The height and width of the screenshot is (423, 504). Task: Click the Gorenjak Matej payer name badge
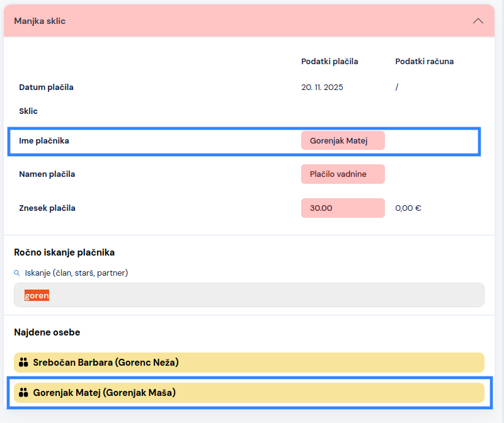click(x=343, y=140)
